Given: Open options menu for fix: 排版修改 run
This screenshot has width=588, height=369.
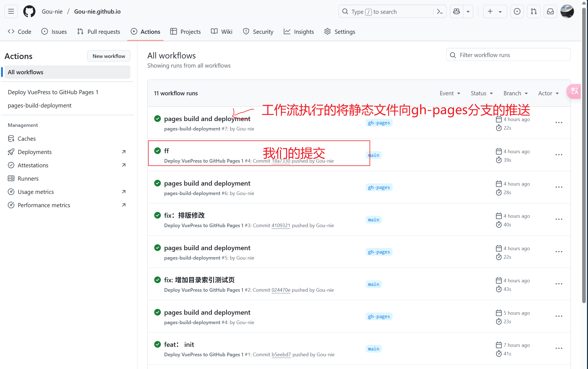Looking at the screenshot, I should coord(559,219).
